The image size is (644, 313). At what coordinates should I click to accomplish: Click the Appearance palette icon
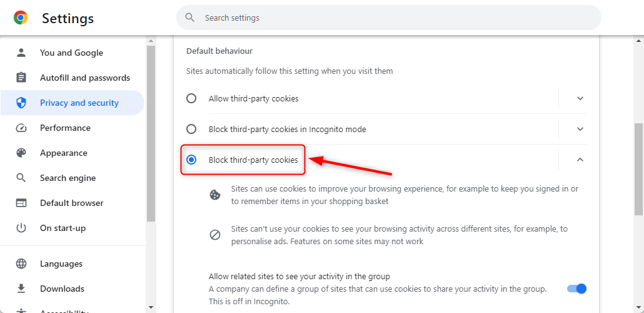pos(21,153)
